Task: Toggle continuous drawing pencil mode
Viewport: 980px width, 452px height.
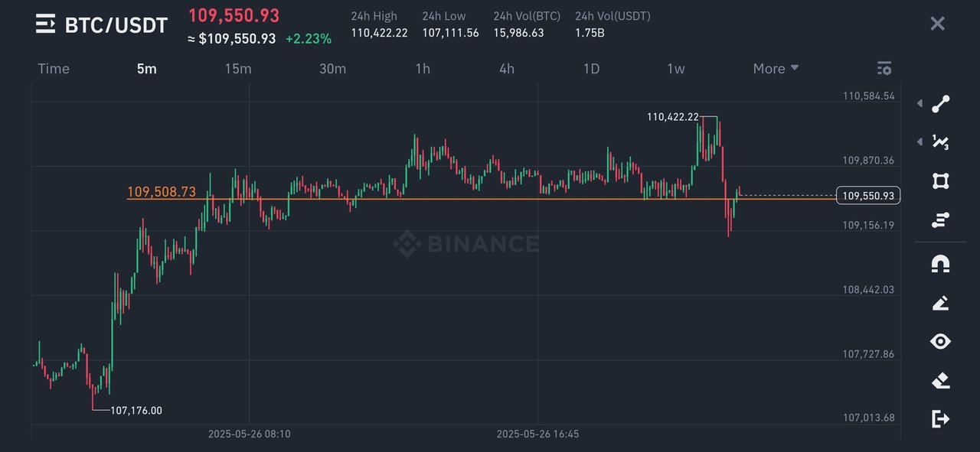Action: point(940,303)
